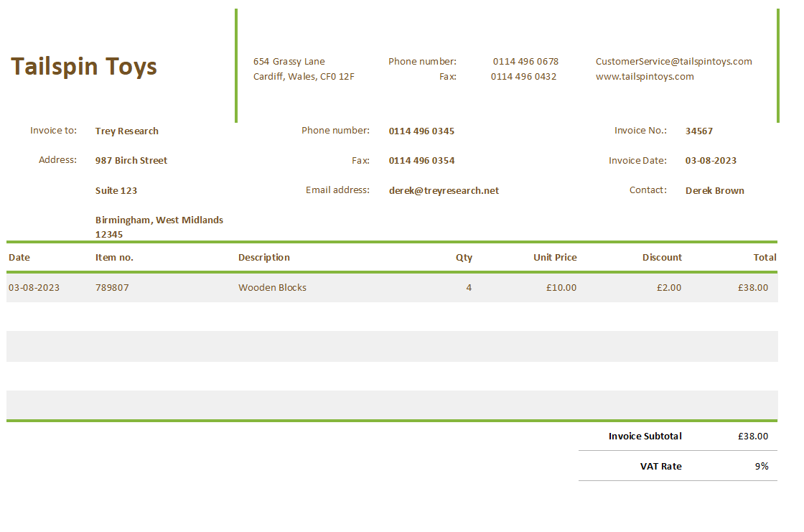
Task: Select the contact name Derek Brown
Action: [715, 190]
